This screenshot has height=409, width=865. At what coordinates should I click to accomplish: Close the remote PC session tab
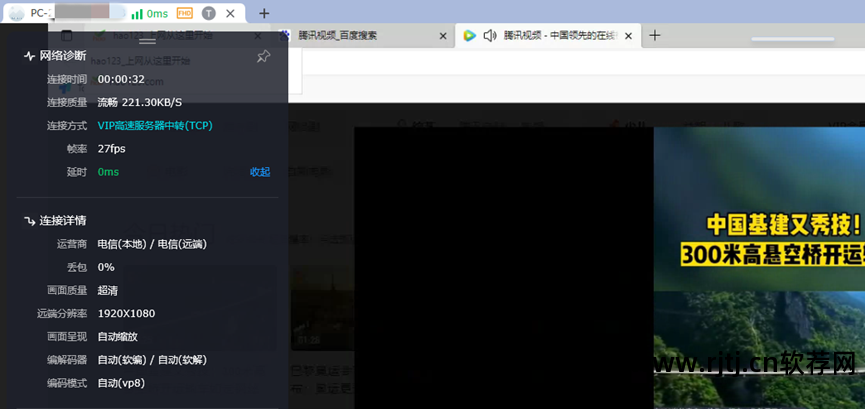[x=230, y=13]
